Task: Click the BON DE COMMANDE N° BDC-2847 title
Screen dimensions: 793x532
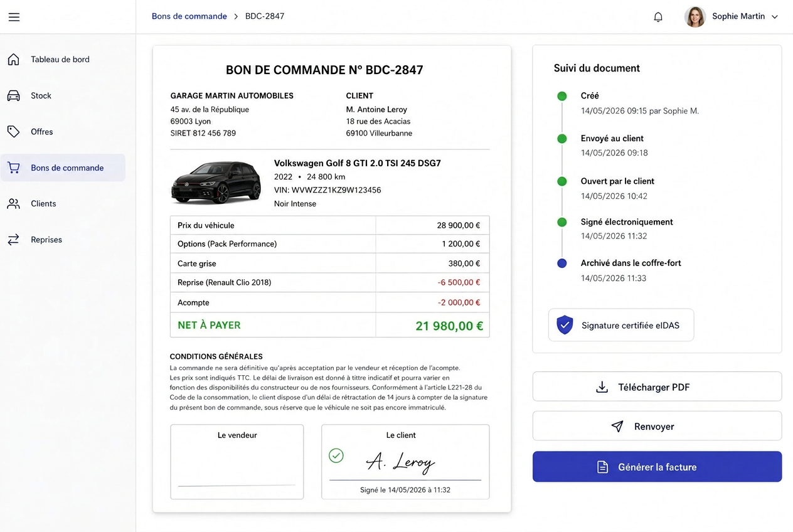Action: [x=324, y=70]
